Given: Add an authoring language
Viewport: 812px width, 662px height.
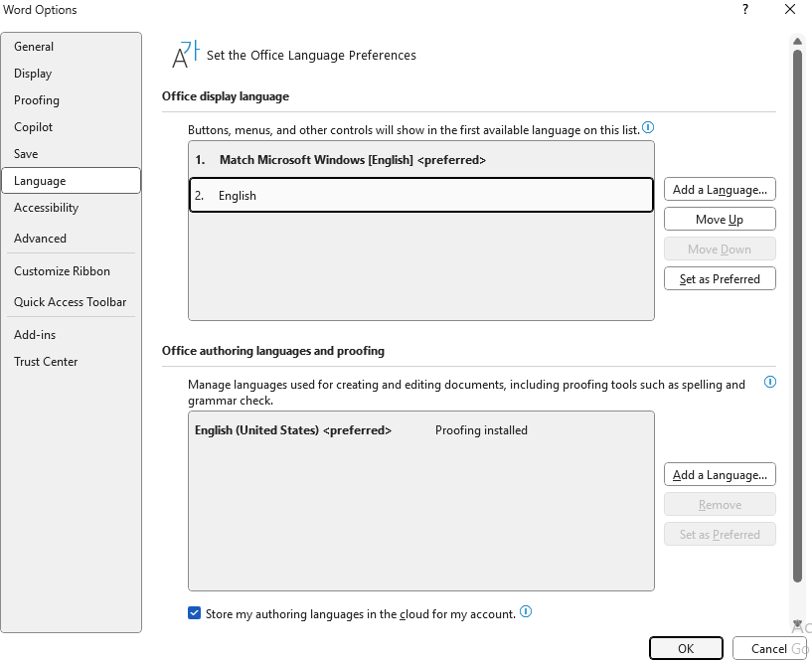Looking at the screenshot, I should click(x=720, y=475).
